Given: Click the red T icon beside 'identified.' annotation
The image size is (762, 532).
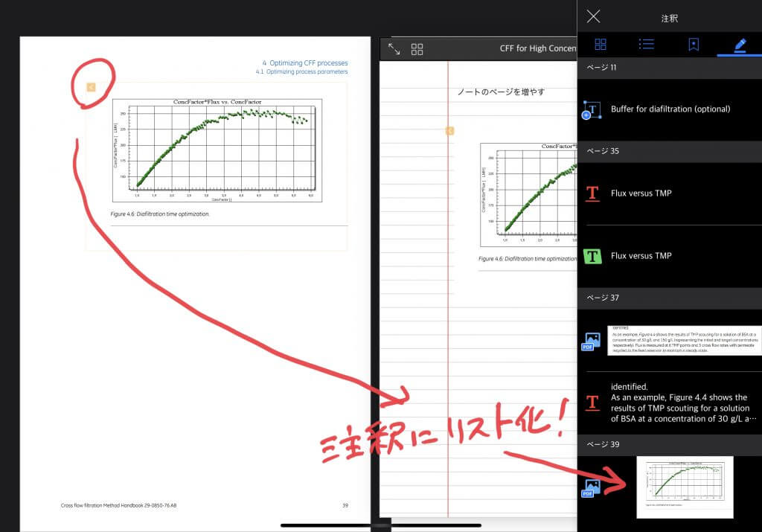Looking at the screenshot, I should pos(592,403).
